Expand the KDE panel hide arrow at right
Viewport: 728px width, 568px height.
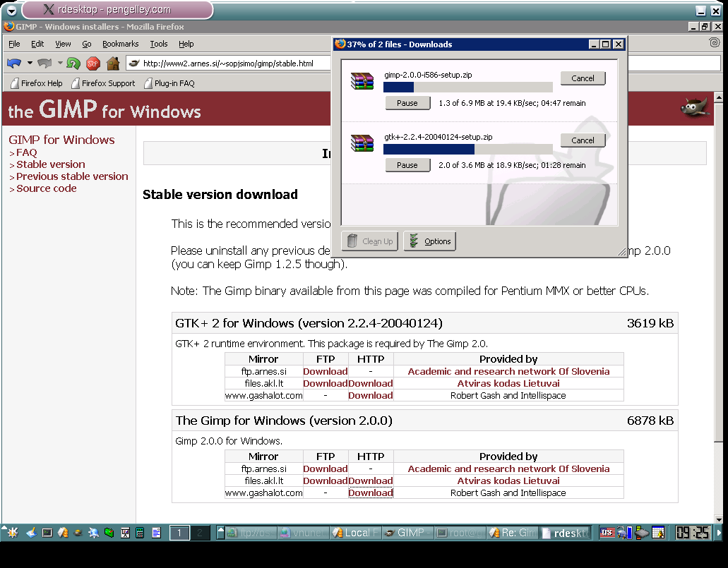720,533
